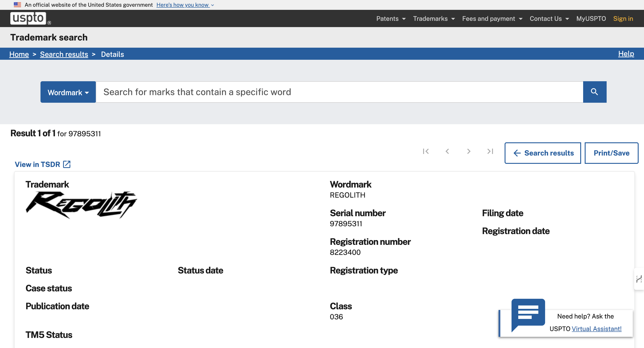Screen dimensions: 644x348
Task: Go to previous result arrow
Action: (447, 151)
